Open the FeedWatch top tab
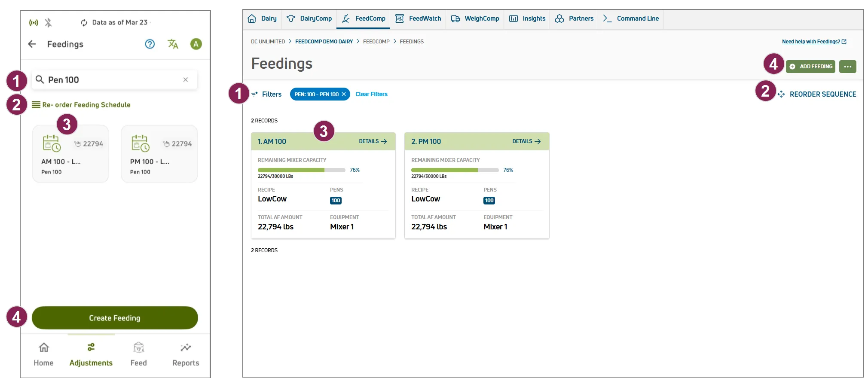The width and height of the screenshot is (868, 378). coord(418,18)
